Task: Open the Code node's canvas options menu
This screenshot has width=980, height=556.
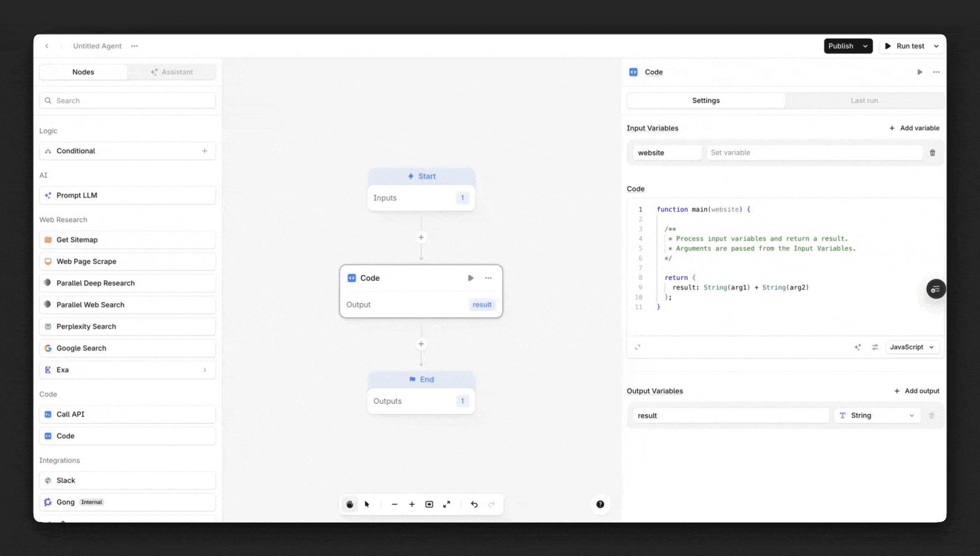Action: point(488,278)
